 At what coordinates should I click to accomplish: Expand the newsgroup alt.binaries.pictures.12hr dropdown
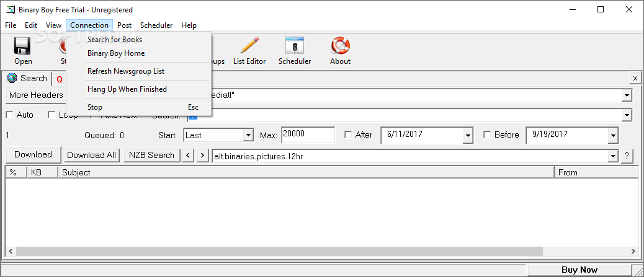point(614,156)
